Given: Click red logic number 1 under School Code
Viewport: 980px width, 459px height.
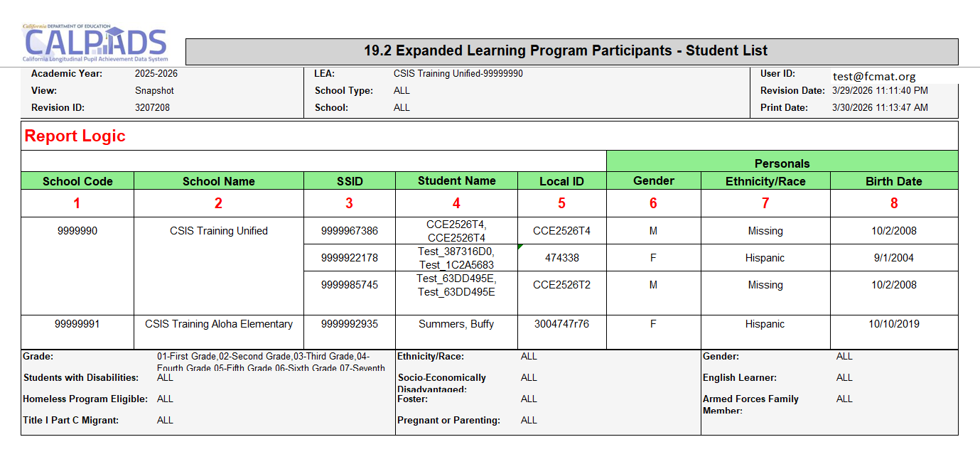Looking at the screenshot, I should pos(77,203).
